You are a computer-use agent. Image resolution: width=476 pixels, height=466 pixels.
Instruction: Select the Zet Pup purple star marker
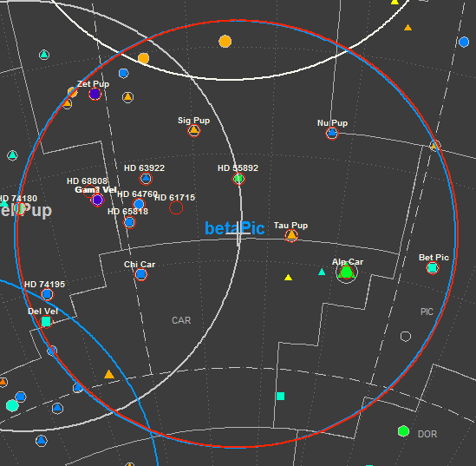pyautogui.click(x=95, y=95)
